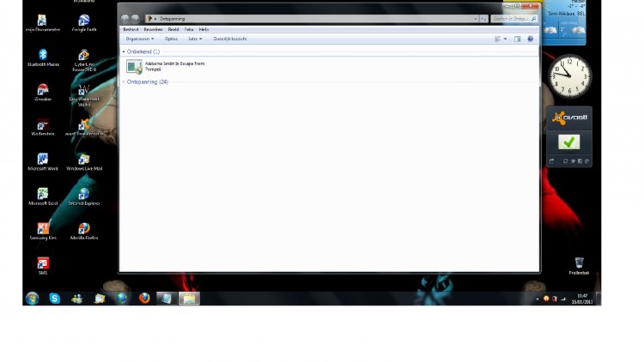The width and height of the screenshot is (644, 362).
Task: Open the Bestand menu
Action: click(131, 29)
